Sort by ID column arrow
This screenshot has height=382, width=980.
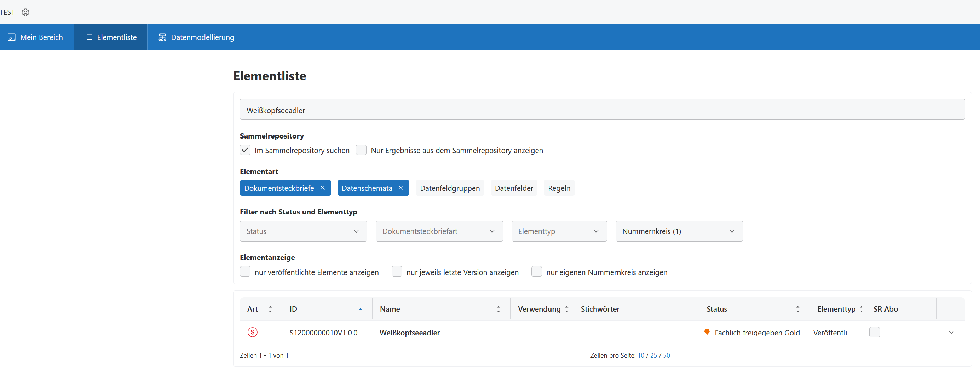click(360, 309)
